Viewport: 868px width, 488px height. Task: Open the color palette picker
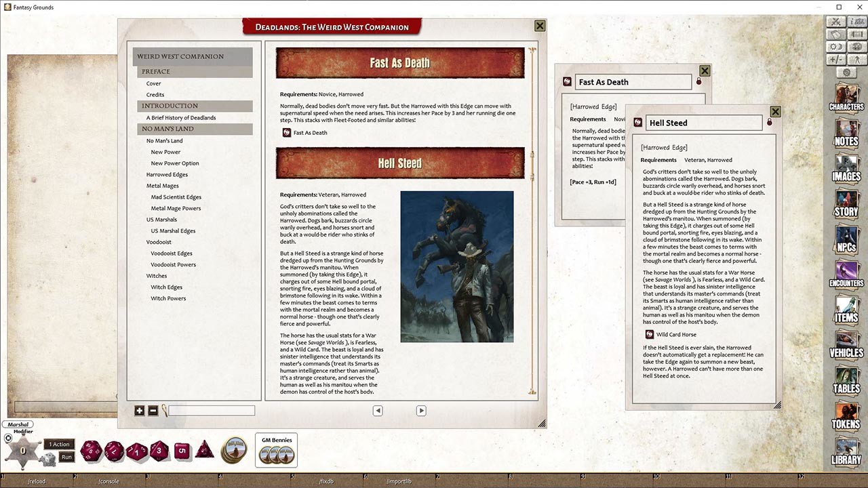tap(856, 46)
